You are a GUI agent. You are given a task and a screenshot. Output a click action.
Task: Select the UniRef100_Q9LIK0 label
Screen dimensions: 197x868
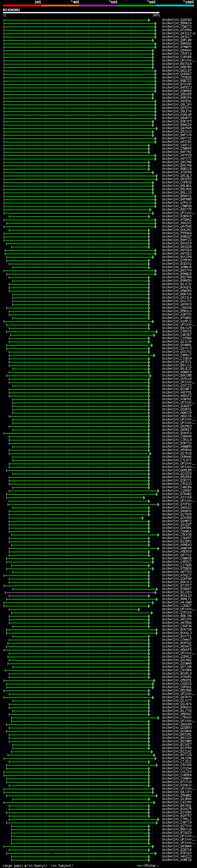177,104
